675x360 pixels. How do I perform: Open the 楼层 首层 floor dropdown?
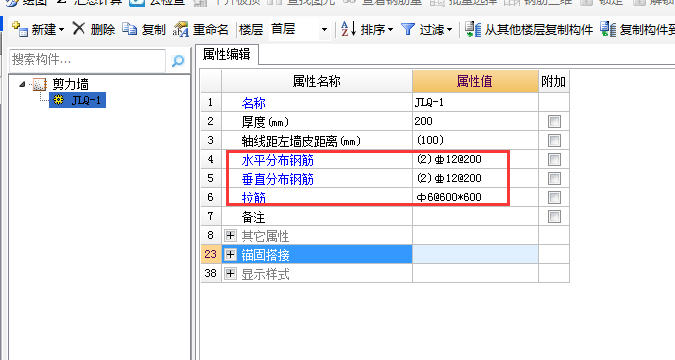click(325, 30)
